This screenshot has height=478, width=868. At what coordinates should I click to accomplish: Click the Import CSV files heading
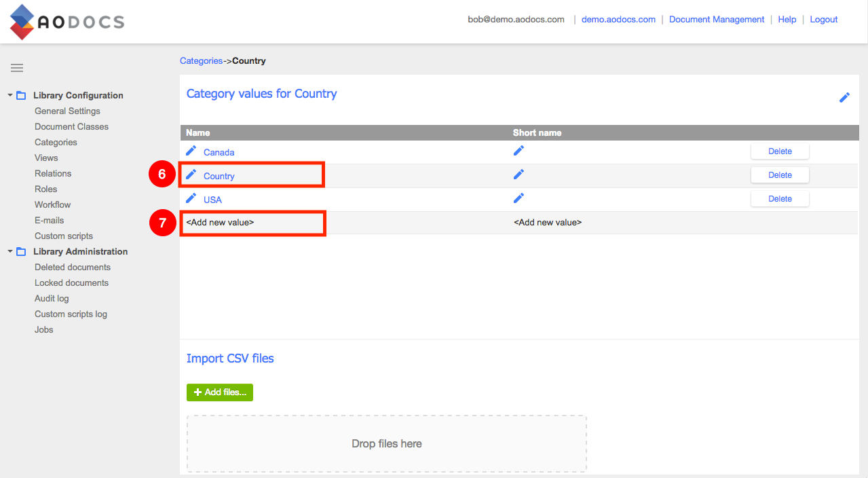tap(230, 358)
